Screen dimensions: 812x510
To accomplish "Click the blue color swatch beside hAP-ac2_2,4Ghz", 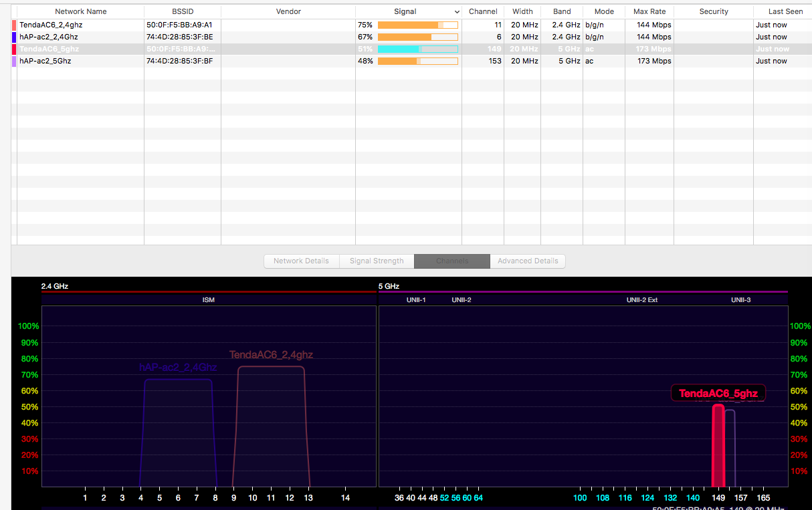I will 14,37.
